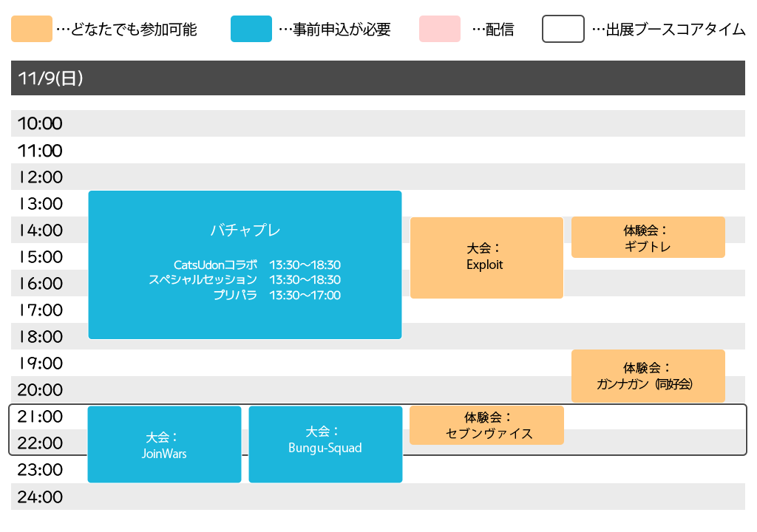Open the 大会: Exploit event block
Viewport: 757px width, 532px height.
pyautogui.click(x=486, y=257)
